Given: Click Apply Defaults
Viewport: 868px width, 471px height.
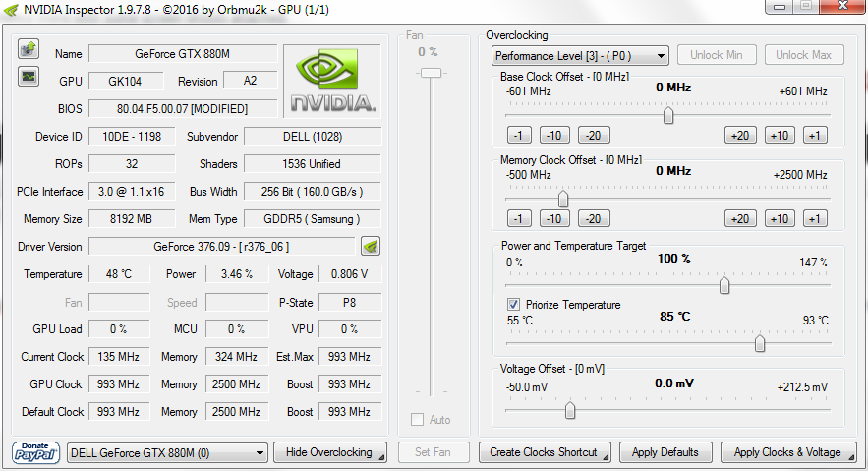Looking at the screenshot, I should [665, 452].
